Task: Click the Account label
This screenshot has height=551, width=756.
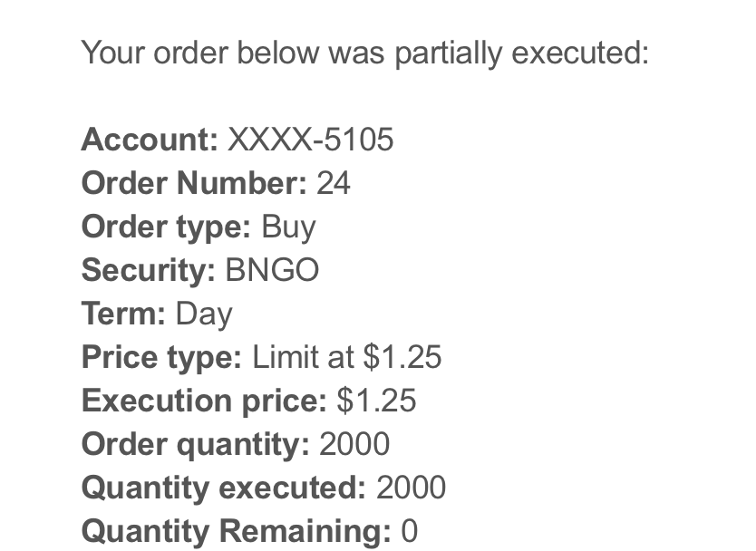Action: click(x=150, y=140)
